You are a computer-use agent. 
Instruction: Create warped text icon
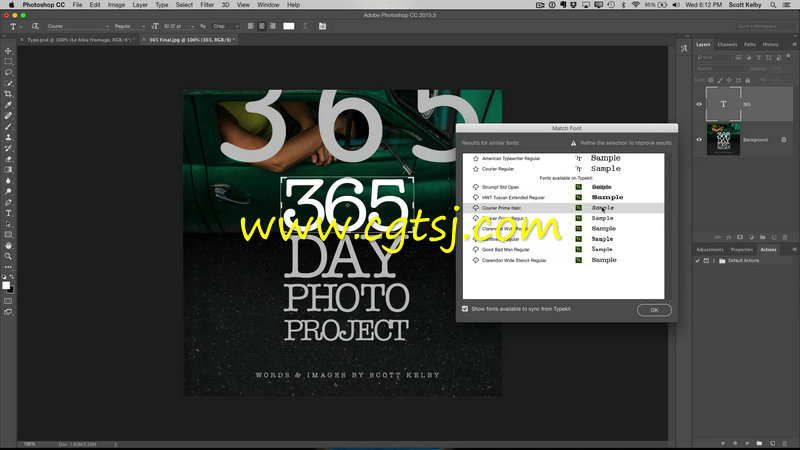point(306,26)
